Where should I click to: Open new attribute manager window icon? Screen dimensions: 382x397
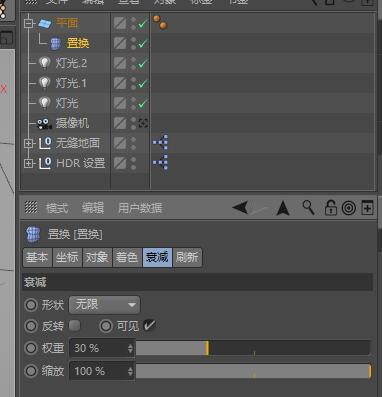click(367, 208)
